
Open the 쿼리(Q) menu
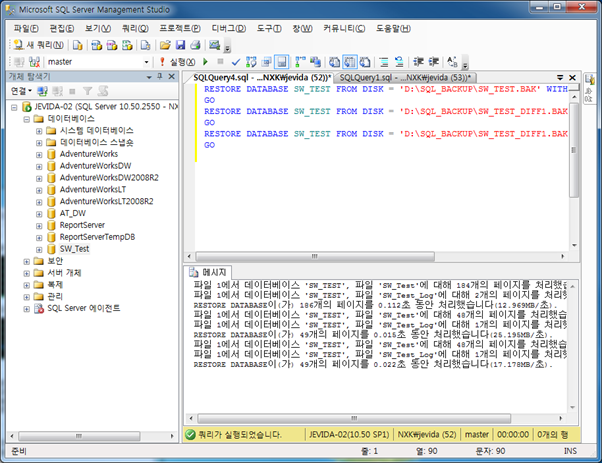click(x=135, y=28)
